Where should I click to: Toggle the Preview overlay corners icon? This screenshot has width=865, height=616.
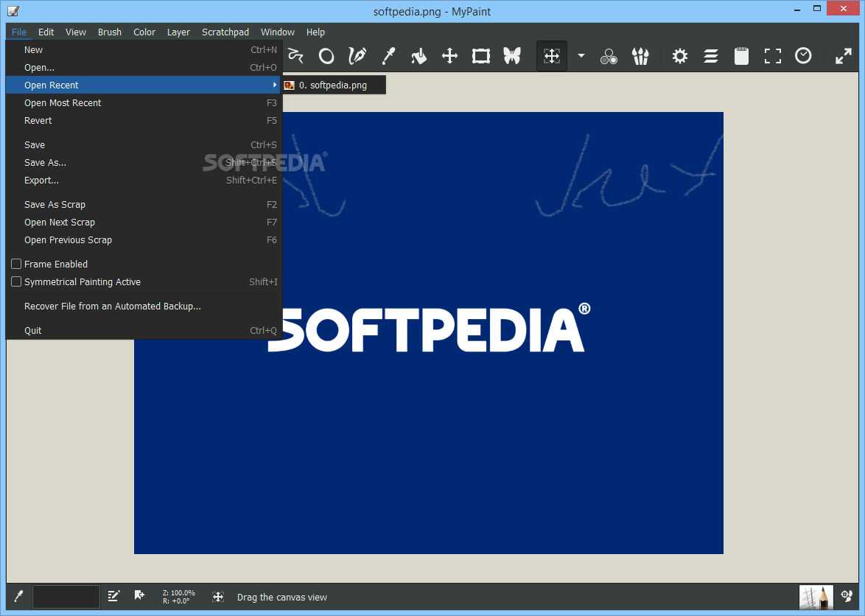coord(772,56)
